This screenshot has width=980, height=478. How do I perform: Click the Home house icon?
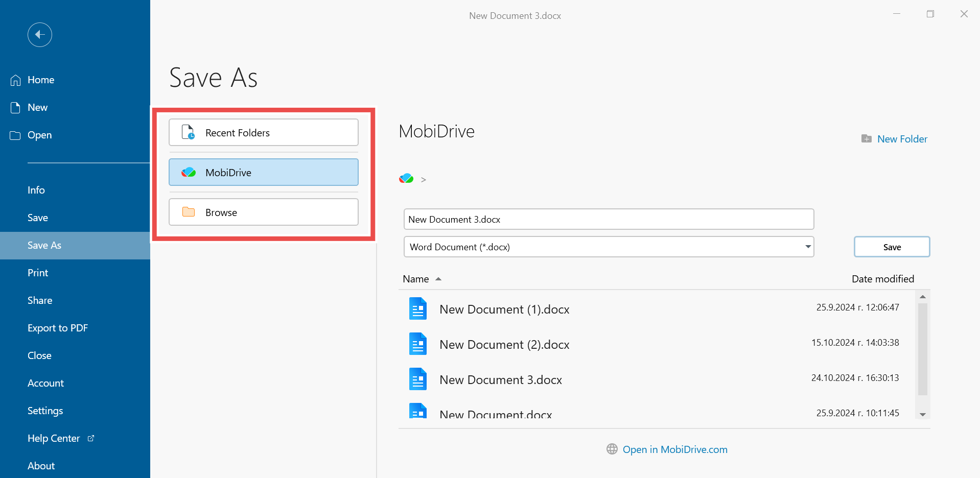[15, 80]
